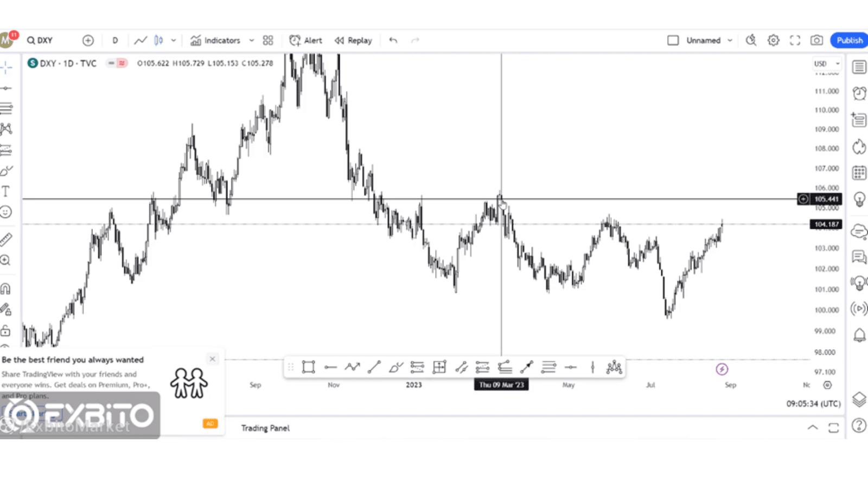Start bar Replay mode
The width and height of the screenshot is (868, 488).
pos(353,41)
